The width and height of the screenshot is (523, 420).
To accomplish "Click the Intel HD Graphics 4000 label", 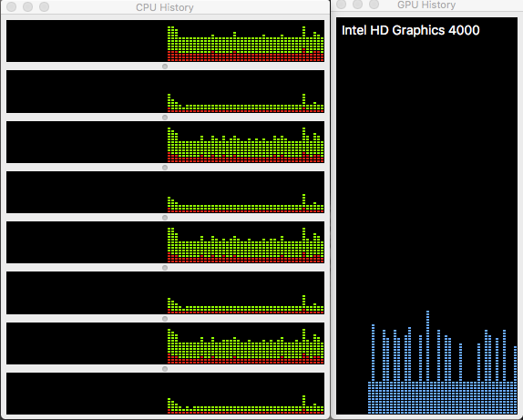I will click(x=411, y=30).
